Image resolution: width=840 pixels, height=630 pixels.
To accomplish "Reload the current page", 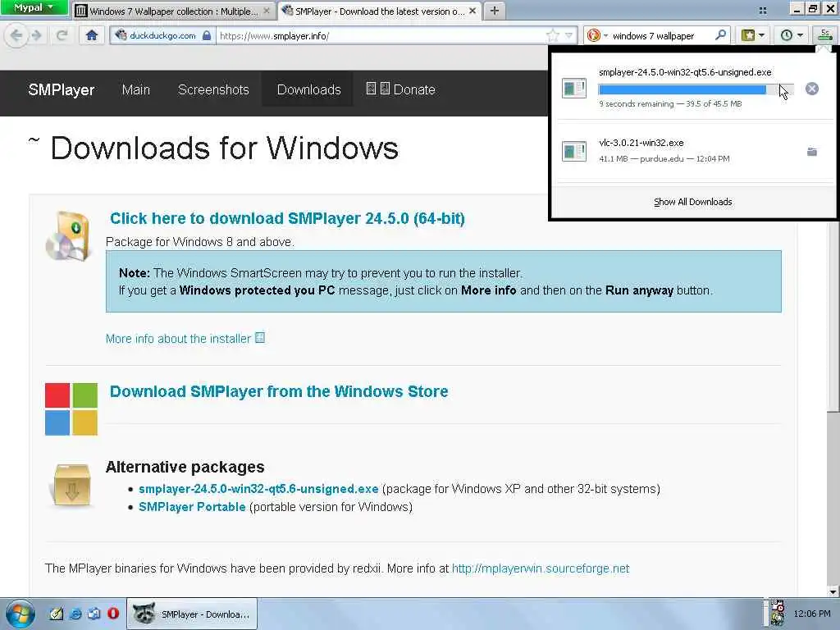I will pos(62,35).
